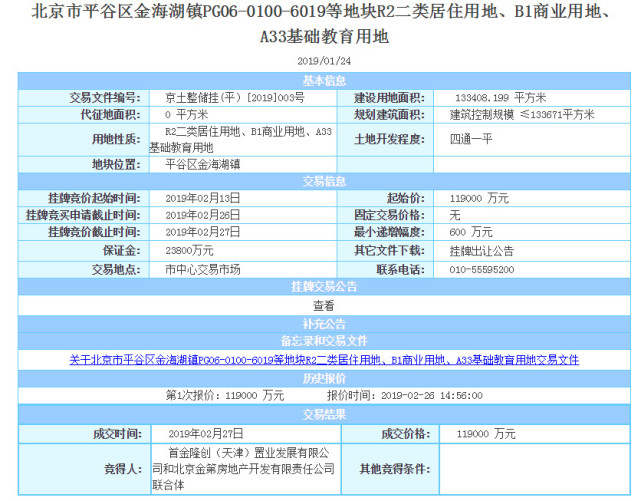Click the 用地性质 value R2二类居住用地

[x=241, y=139]
